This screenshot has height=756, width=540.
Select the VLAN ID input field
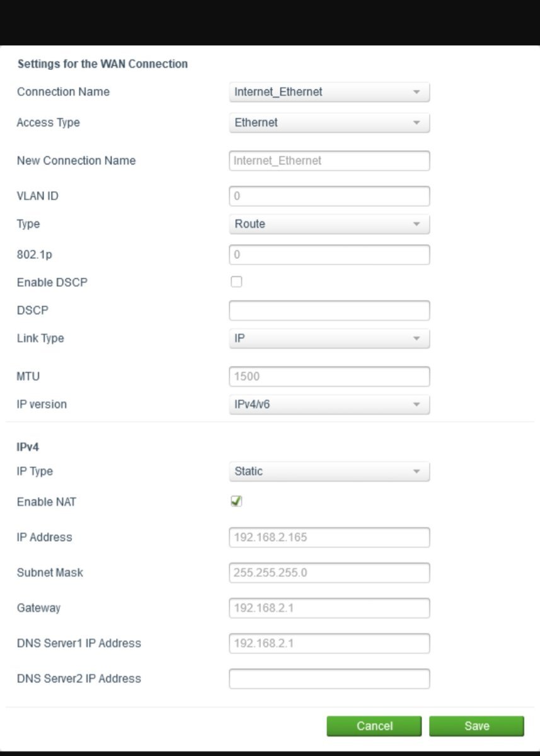[x=329, y=196]
